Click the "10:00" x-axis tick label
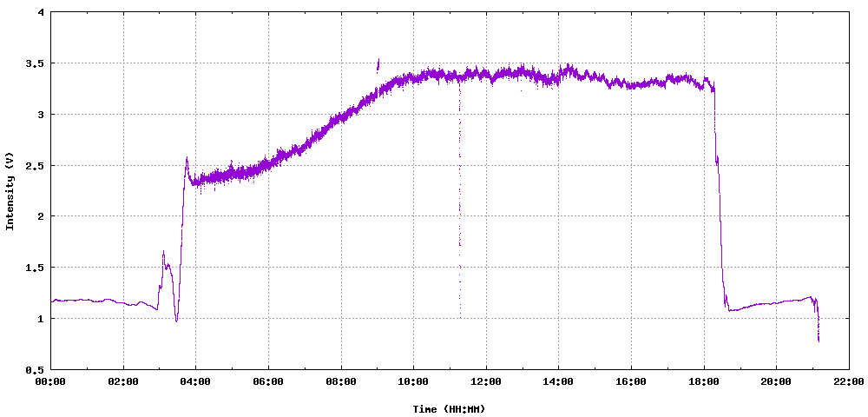 413,381
